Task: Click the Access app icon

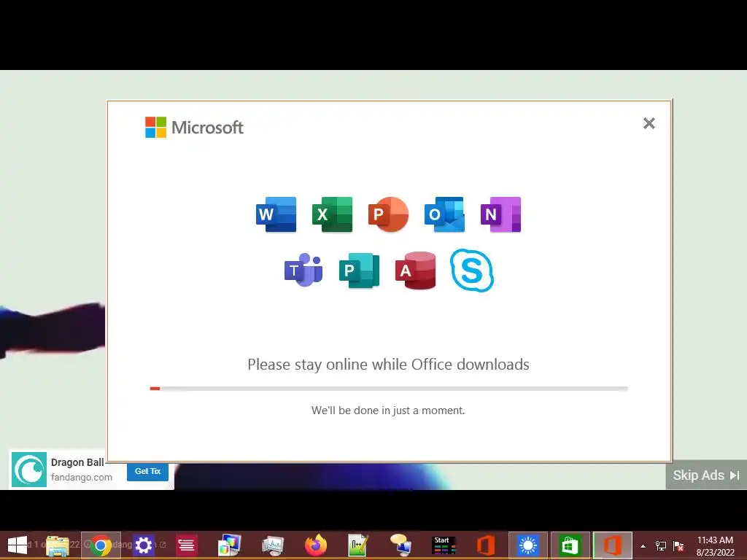Action: coord(415,271)
